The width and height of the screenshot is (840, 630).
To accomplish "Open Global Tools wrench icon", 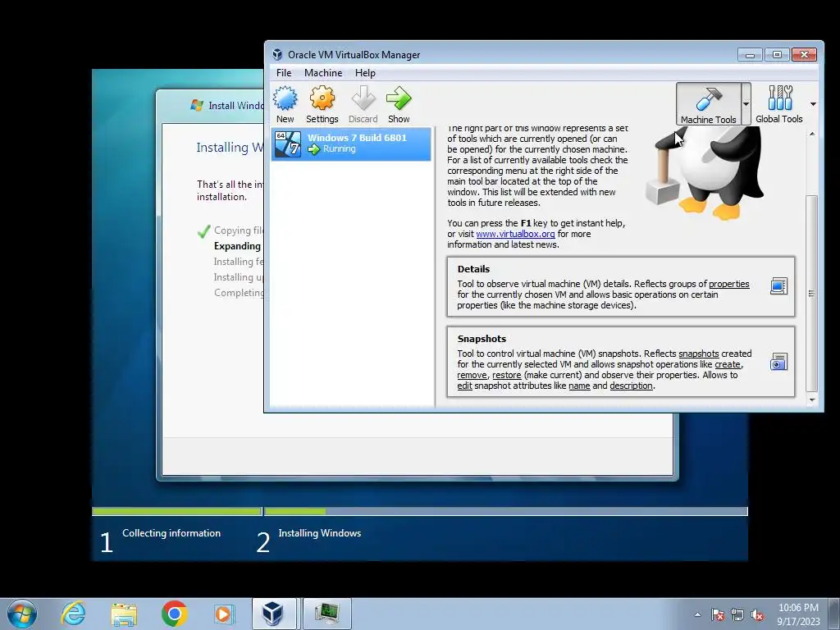I will pyautogui.click(x=779, y=98).
